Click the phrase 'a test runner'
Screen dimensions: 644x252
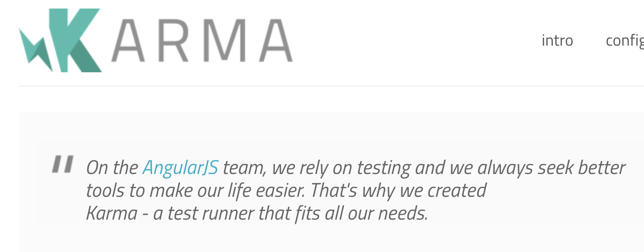click(x=204, y=213)
